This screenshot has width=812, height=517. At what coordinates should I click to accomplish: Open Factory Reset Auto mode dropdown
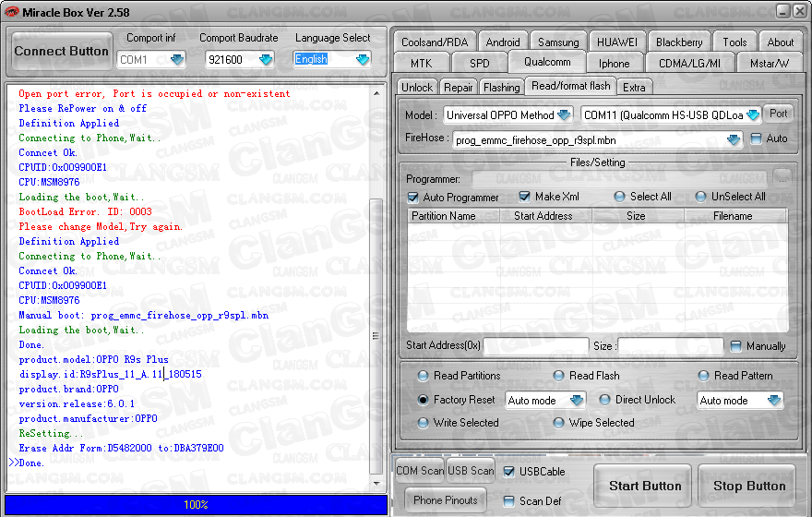pos(577,401)
